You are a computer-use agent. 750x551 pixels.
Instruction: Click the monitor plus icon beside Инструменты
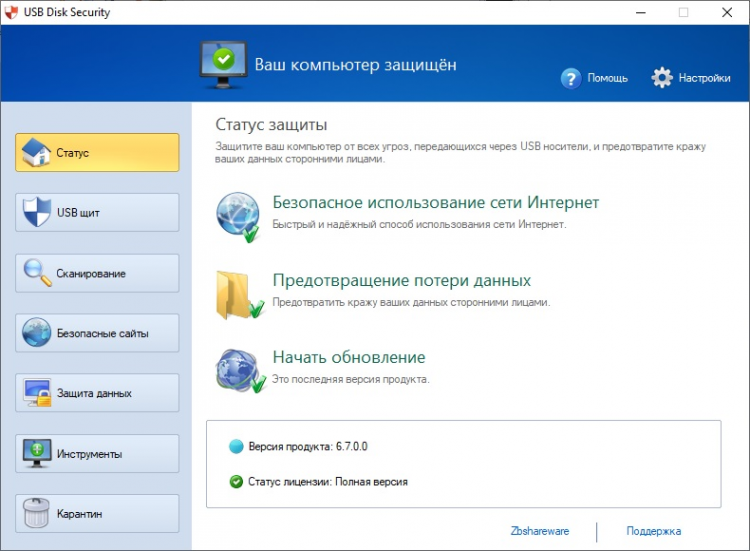click(37, 453)
